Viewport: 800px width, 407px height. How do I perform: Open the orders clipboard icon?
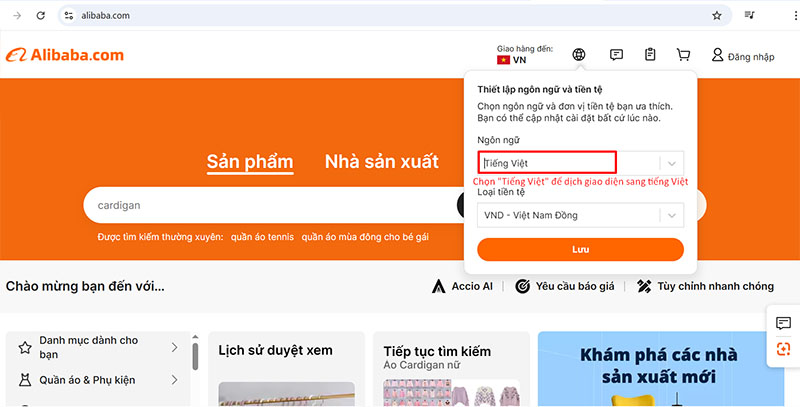[x=650, y=54]
